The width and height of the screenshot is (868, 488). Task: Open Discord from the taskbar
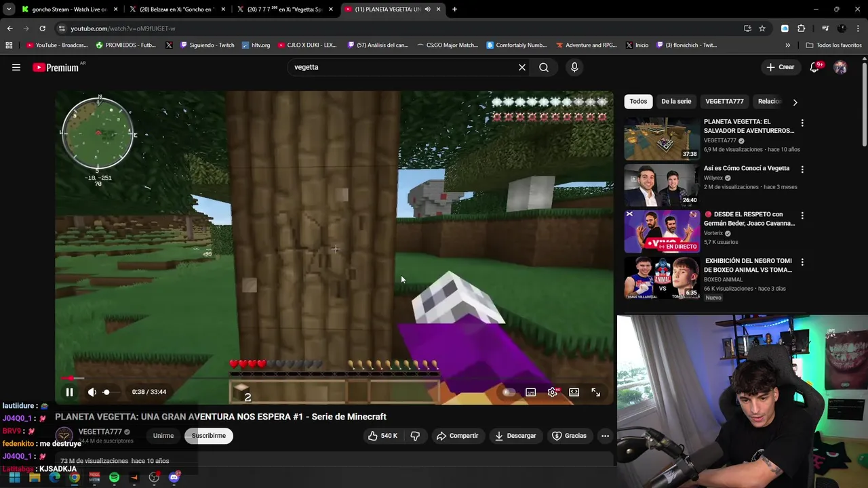tap(174, 478)
